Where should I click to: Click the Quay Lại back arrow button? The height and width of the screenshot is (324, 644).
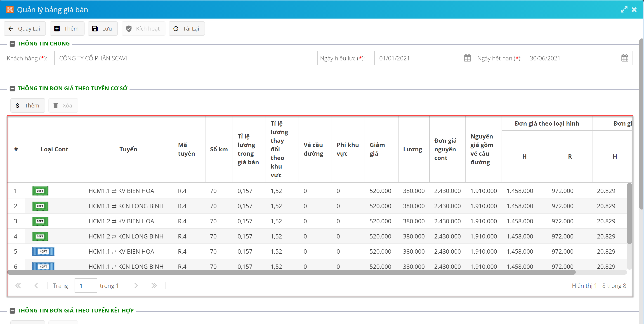[x=24, y=29]
